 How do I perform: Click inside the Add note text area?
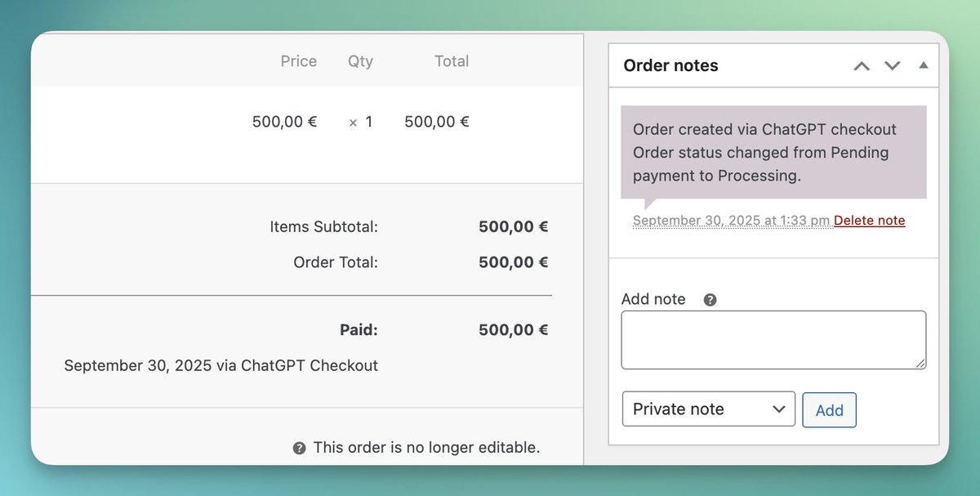coord(773,340)
